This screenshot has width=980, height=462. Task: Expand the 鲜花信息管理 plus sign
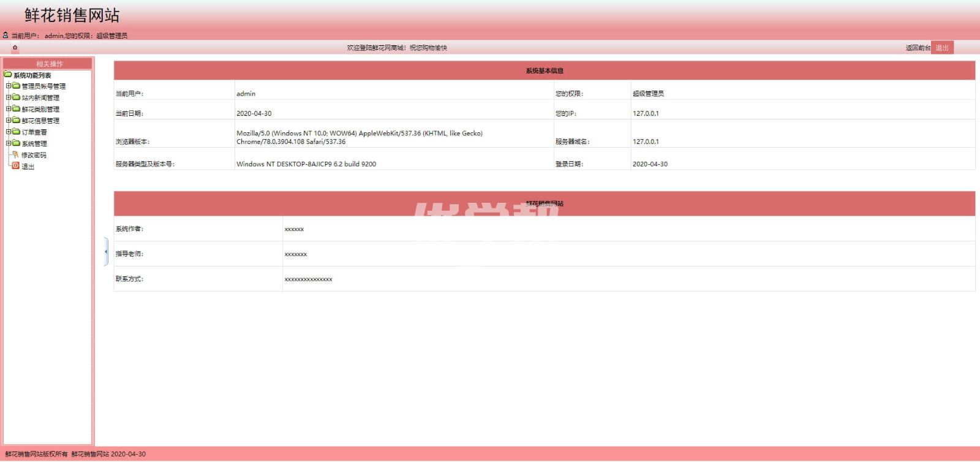[9, 120]
